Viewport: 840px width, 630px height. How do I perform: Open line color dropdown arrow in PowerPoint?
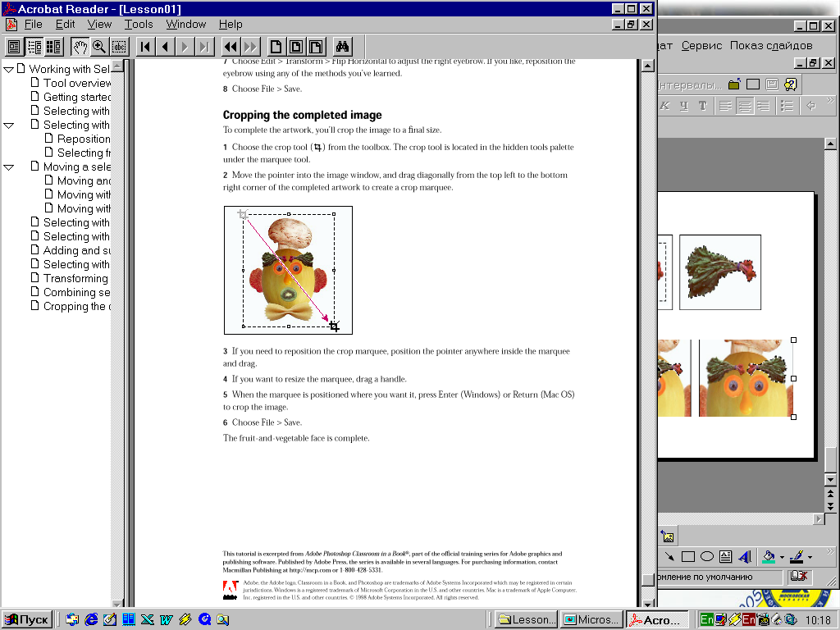pyautogui.click(x=810, y=558)
